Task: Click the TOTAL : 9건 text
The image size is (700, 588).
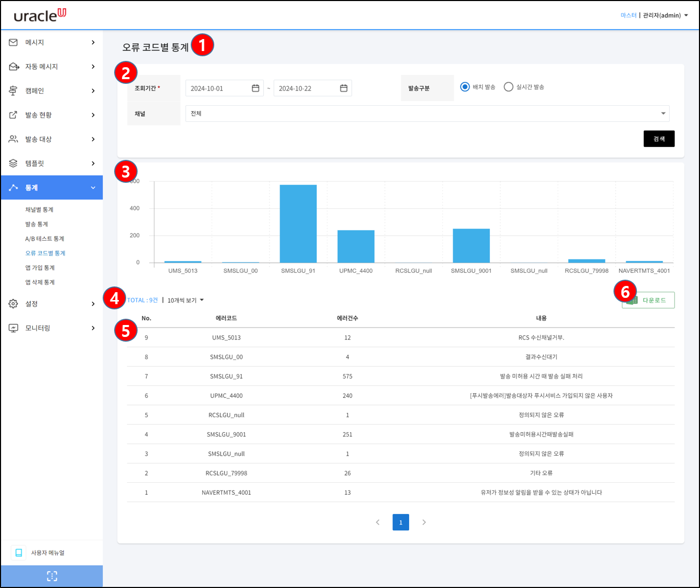Action: 142,301
